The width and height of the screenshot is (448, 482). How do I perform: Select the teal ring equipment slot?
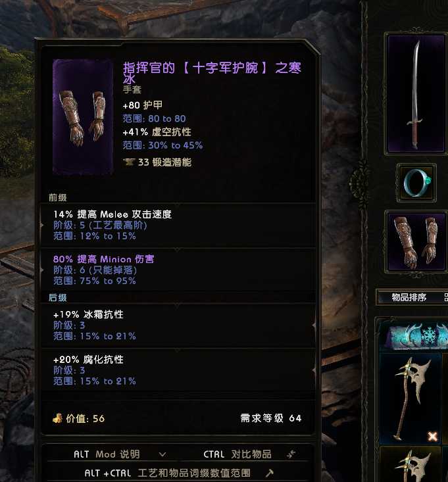coord(416,182)
